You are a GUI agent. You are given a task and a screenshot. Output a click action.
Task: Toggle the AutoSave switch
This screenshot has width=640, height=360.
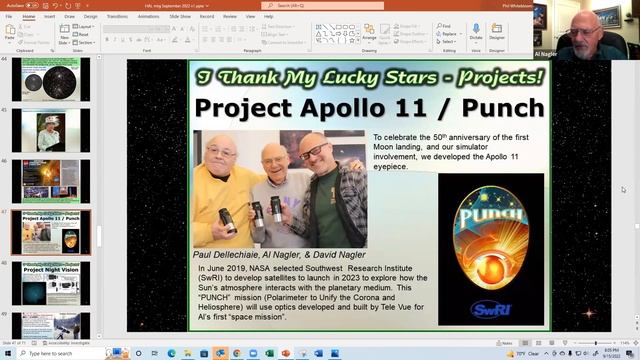click(x=31, y=6)
